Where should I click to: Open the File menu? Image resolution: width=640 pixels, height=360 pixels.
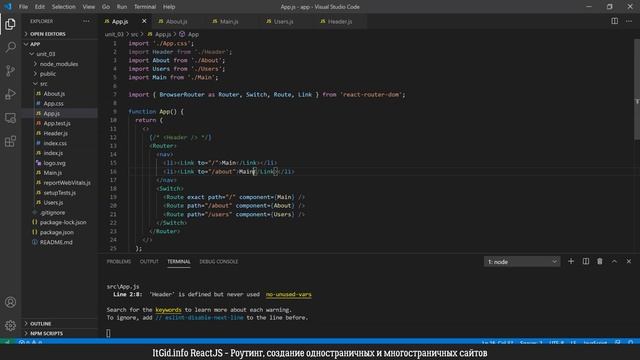tap(23, 7)
